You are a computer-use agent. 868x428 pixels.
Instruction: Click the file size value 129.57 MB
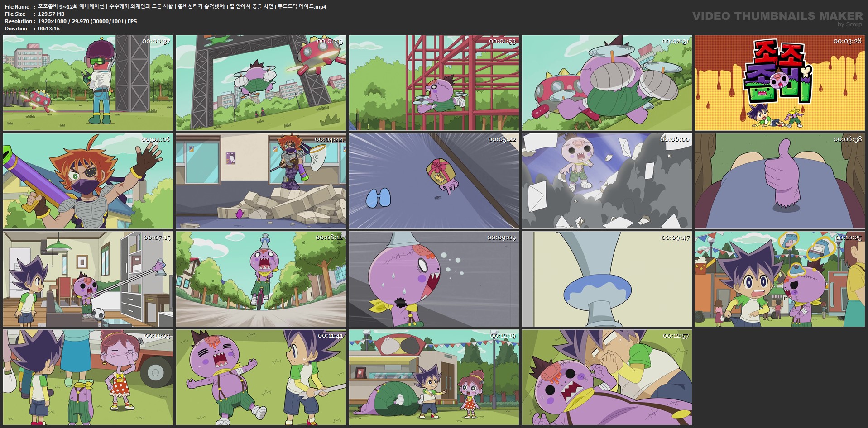pos(51,14)
